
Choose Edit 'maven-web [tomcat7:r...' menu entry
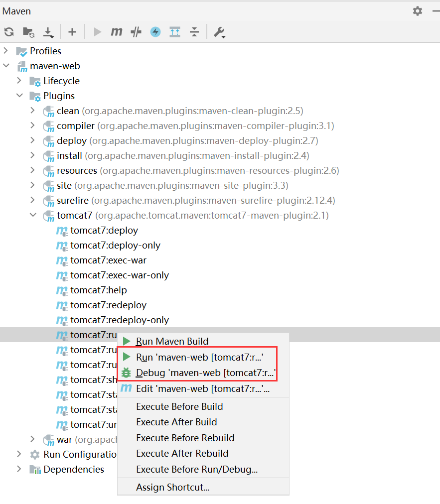pos(203,388)
